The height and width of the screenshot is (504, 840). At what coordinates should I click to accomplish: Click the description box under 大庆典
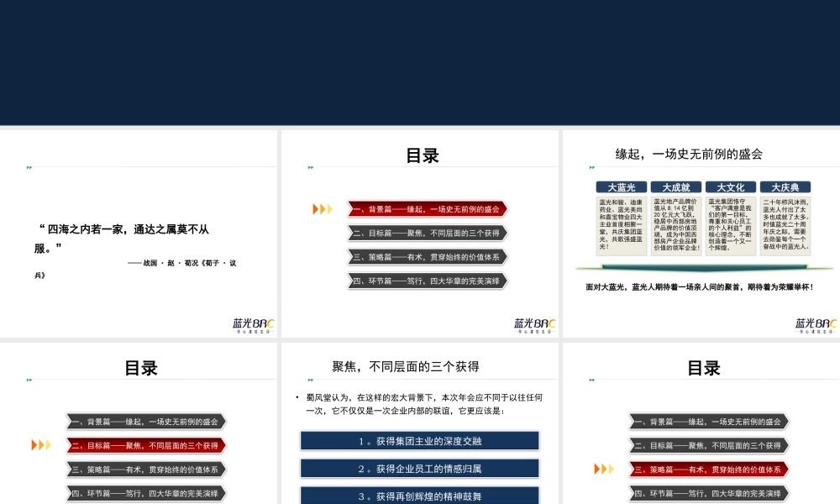(x=785, y=225)
